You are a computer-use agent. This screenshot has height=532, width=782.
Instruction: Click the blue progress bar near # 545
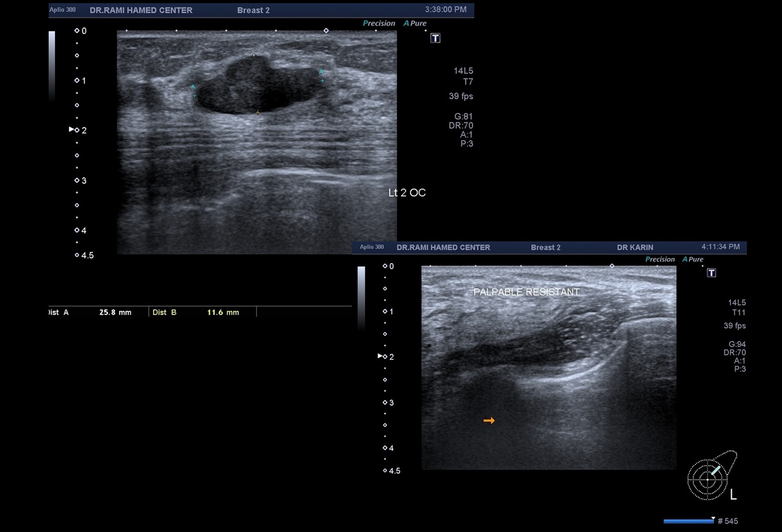[689, 521]
